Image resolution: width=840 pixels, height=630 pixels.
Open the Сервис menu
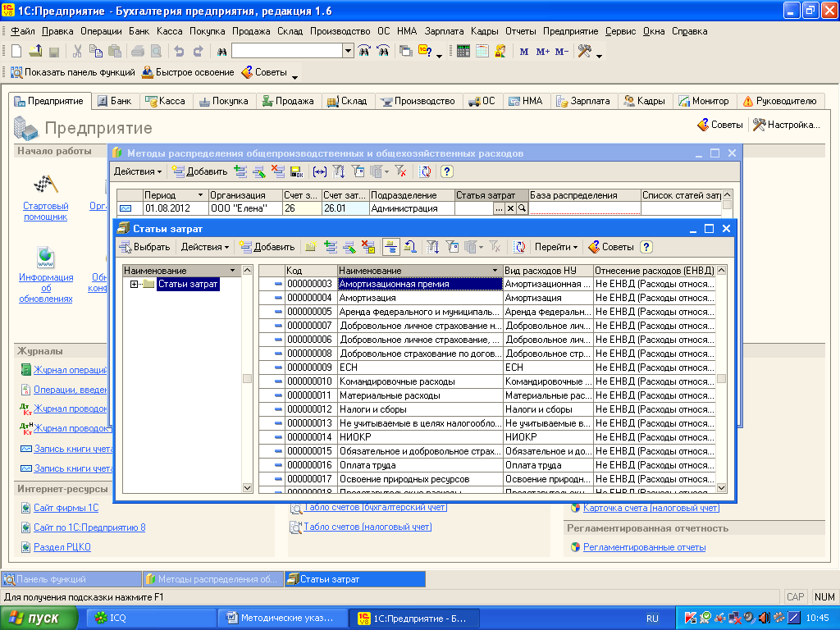pos(620,31)
